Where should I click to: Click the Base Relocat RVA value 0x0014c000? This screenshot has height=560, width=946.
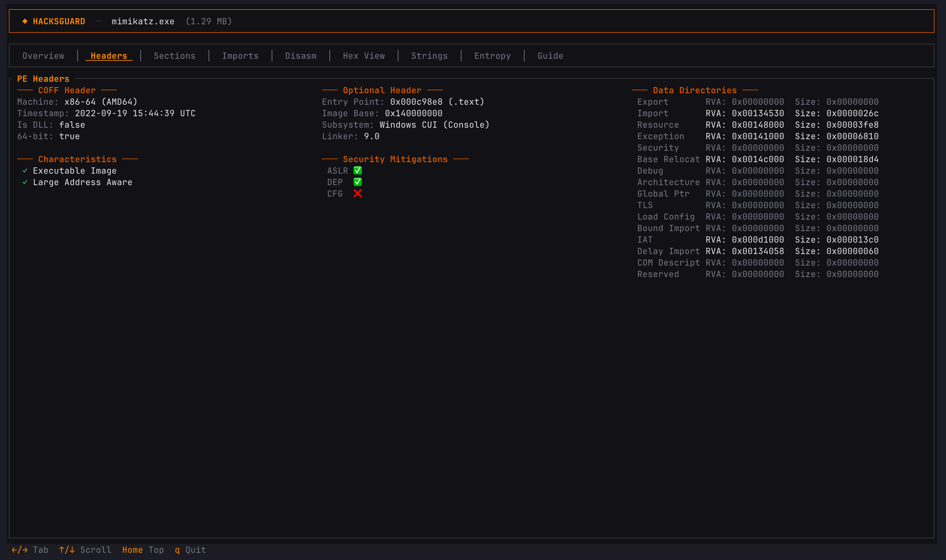(758, 159)
